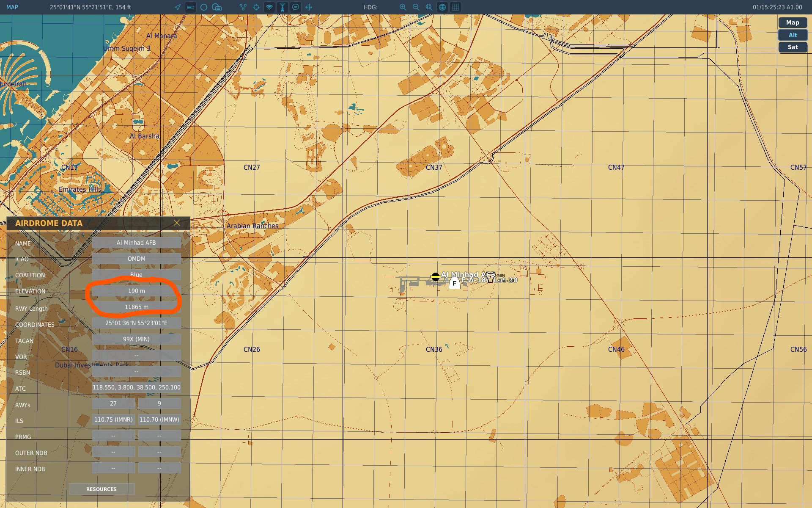
Task: Click the CN46 grid label
Action: (x=616, y=349)
